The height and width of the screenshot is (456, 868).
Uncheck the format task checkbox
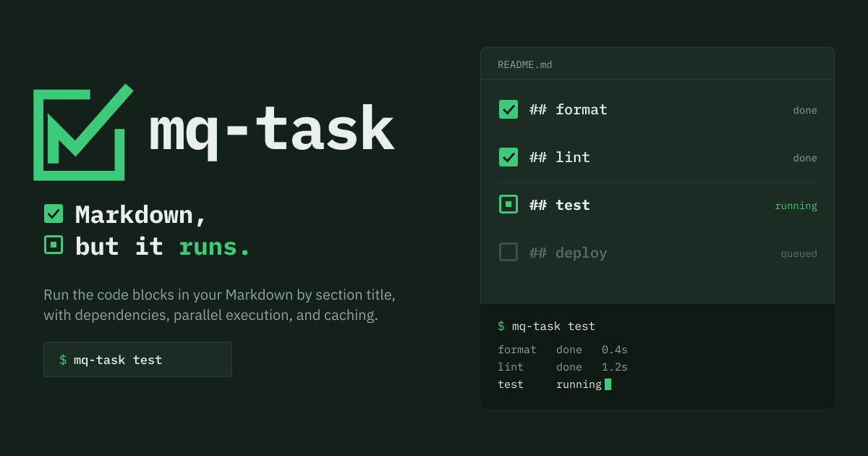(509, 109)
